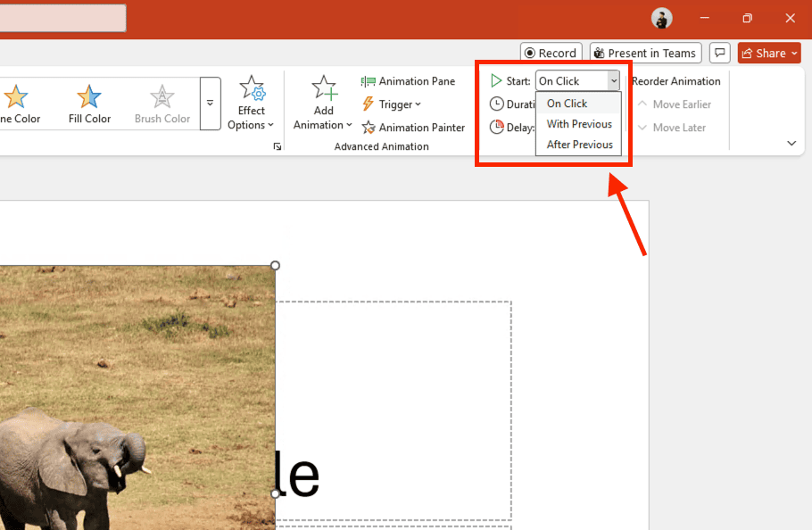Collapse the ribbon with the chevron
Screen dimensions: 812x530
pos(791,143)
